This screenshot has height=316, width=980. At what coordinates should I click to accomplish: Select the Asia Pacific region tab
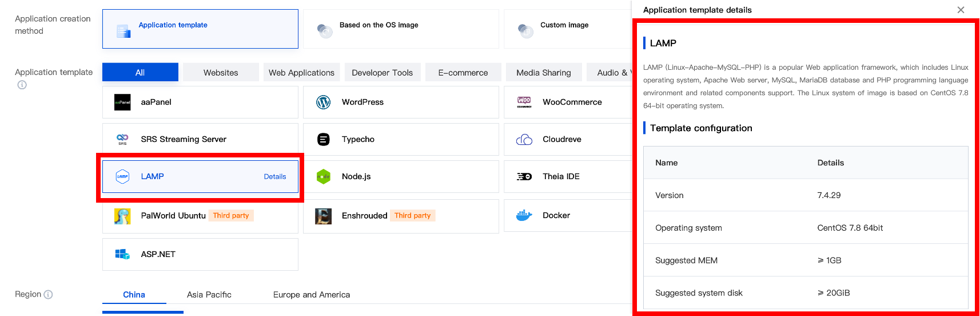[209, 294]
